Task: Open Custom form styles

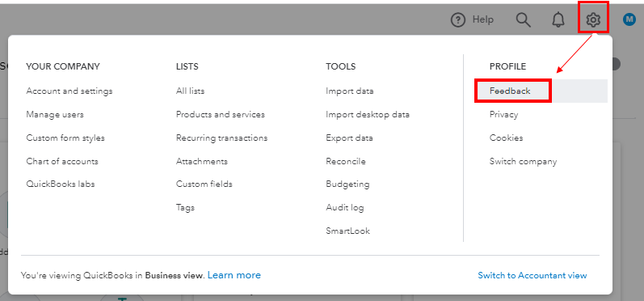Action: 65,138
